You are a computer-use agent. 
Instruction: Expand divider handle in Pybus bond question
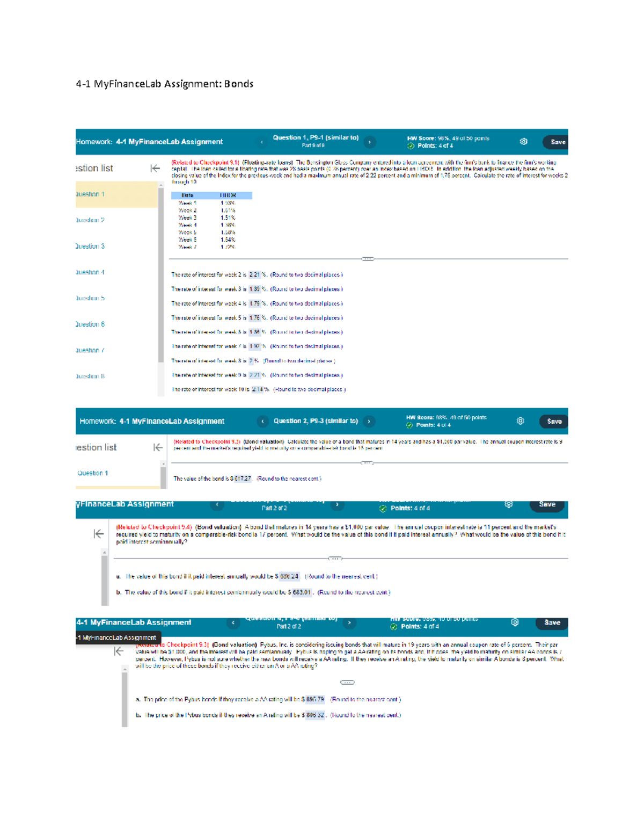[347, 683]
